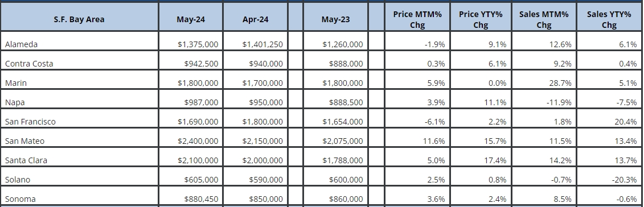
Task: Select the Contra Costa row label
Action: 29,64
